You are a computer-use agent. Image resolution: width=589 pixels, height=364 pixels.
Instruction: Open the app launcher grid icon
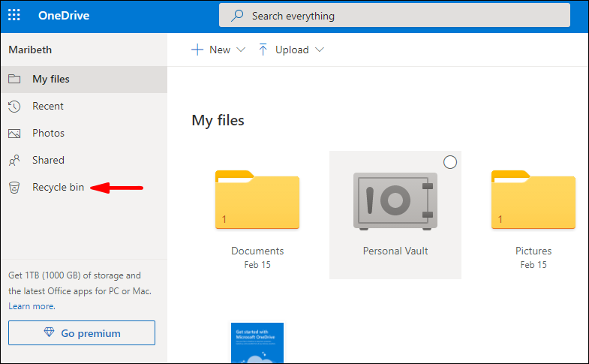pos(14,16)
